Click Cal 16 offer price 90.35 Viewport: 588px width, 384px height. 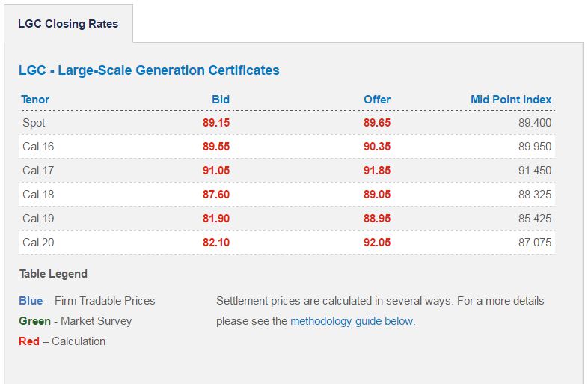(x=377, y=147)
